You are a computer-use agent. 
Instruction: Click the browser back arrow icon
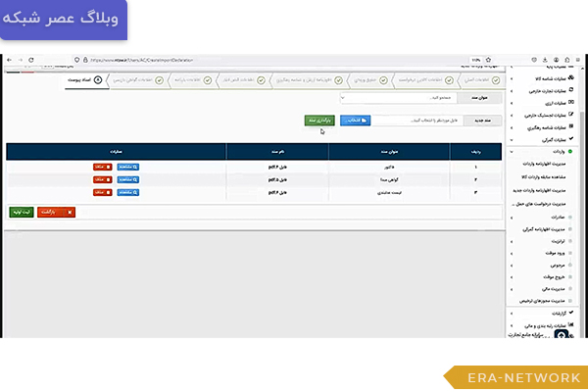(9, 61)
